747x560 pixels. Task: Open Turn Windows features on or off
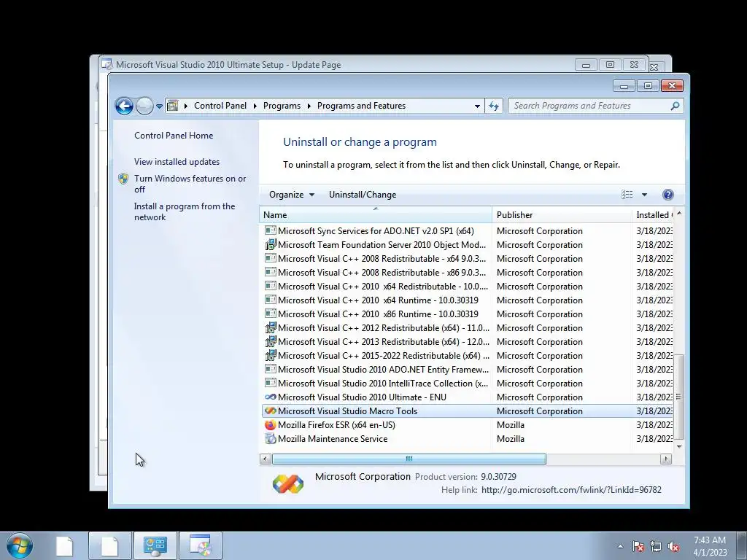pyautogui.click(x=190, y=184)
